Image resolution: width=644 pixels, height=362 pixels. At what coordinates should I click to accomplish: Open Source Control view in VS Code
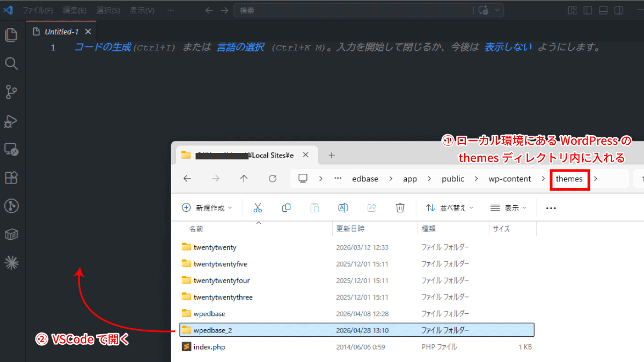click(11, 92)
